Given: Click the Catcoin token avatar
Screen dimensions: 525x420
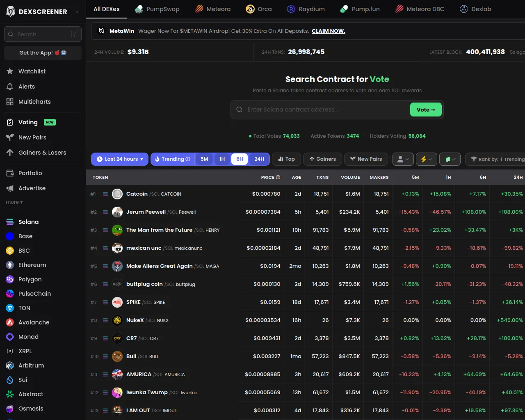Looking at the screenshot, I should click(117, 194).
